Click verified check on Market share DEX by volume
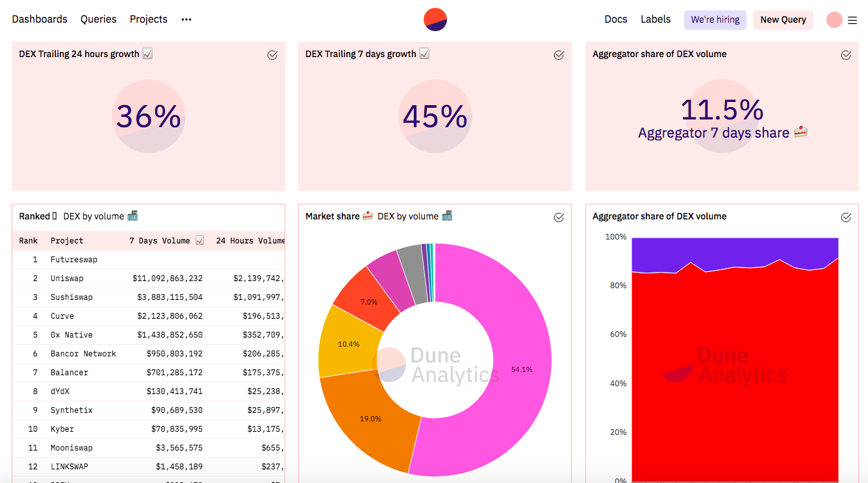The width and height of the screenshot is (868, 483). (x=559, y=217)
